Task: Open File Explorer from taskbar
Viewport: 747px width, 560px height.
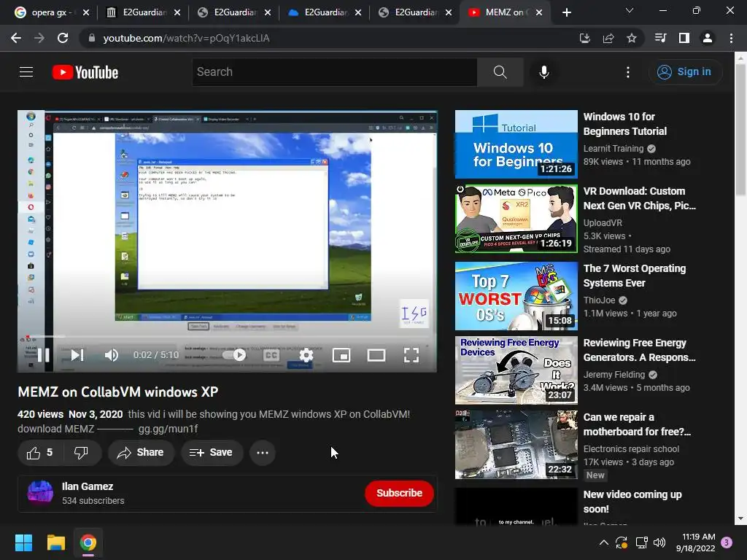Action: coord(55,542)
